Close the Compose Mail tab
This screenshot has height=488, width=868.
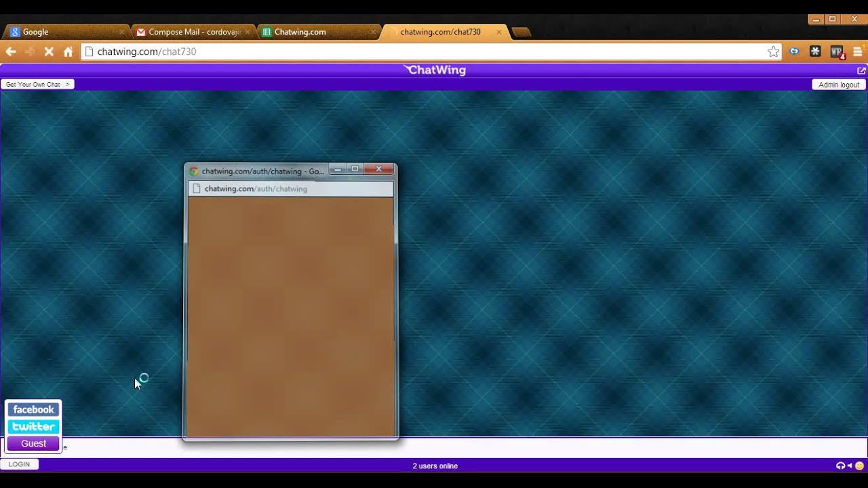[x=247, y=32]
